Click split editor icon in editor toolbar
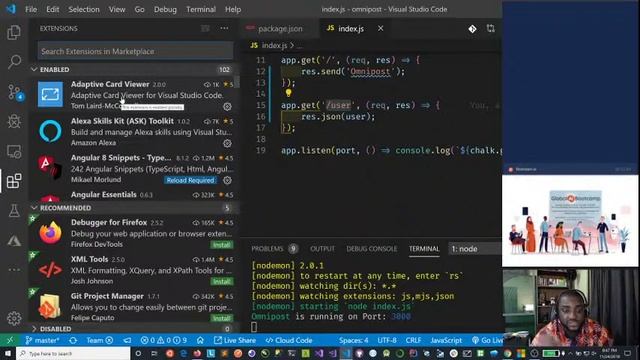The image size is (640, 360). coord(491,28)
